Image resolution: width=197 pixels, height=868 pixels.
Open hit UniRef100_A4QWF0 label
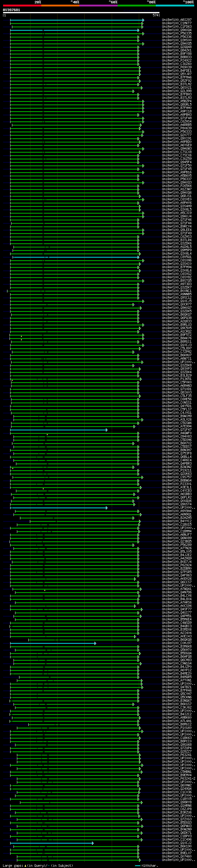[x=177, y=433]
